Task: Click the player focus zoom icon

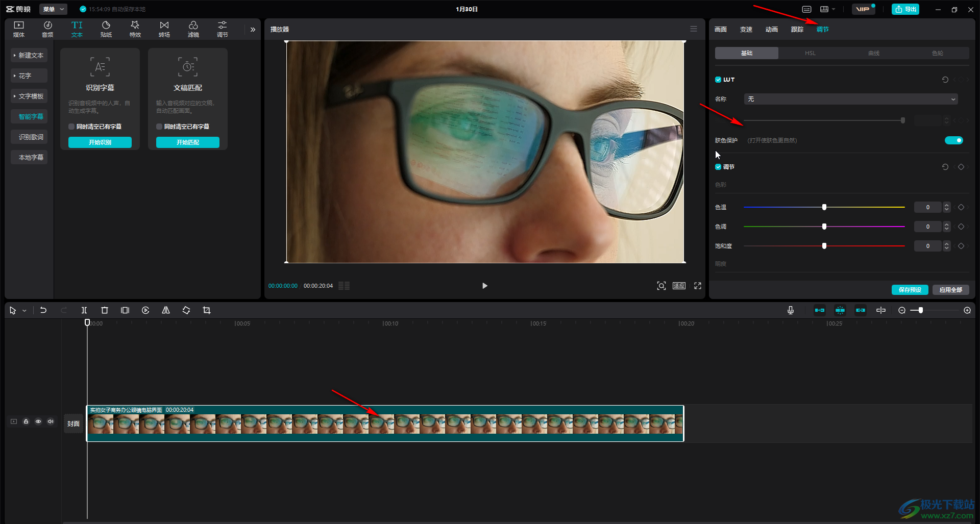Action: pos(661,286)
